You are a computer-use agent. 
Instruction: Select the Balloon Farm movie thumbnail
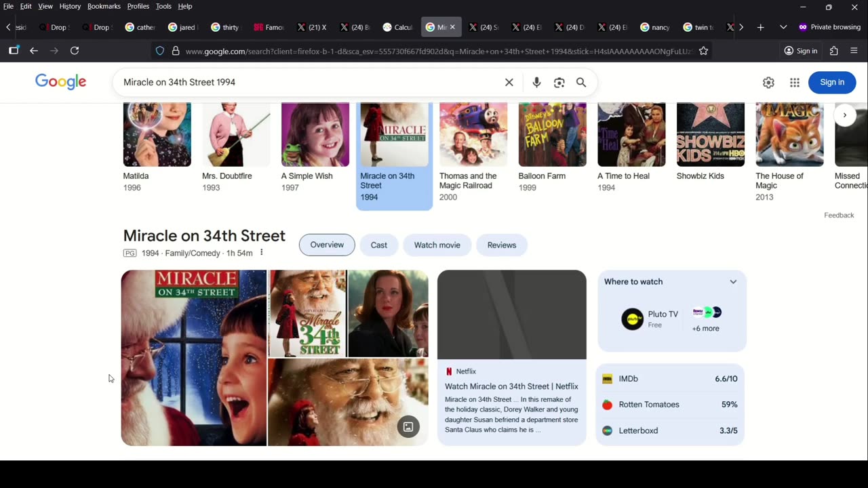point(553,135)
